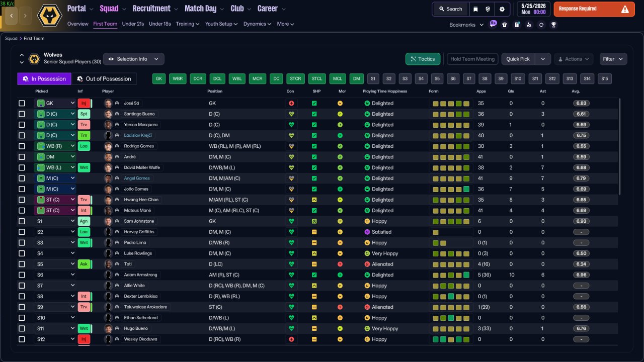This screenshot has height=362, width=644.
Task: Click the shirt shortcut icon near Bookmarks
Action: click(x=505, y=25)
